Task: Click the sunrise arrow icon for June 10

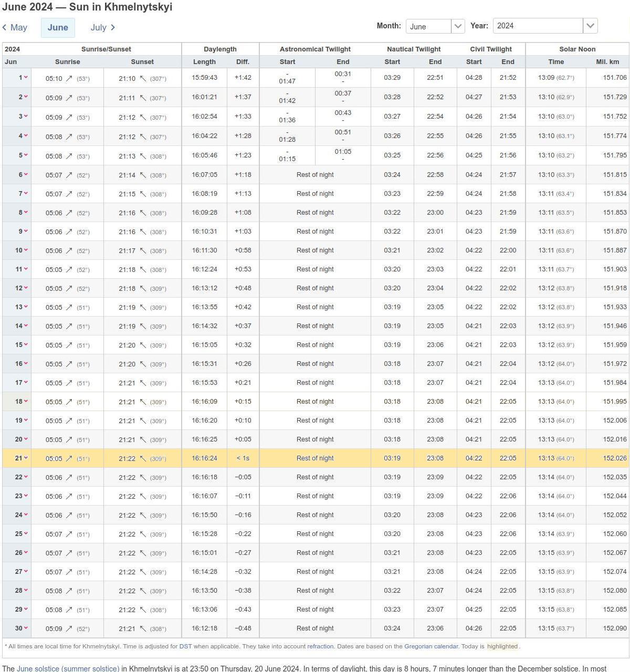Action: coord(69,250)
